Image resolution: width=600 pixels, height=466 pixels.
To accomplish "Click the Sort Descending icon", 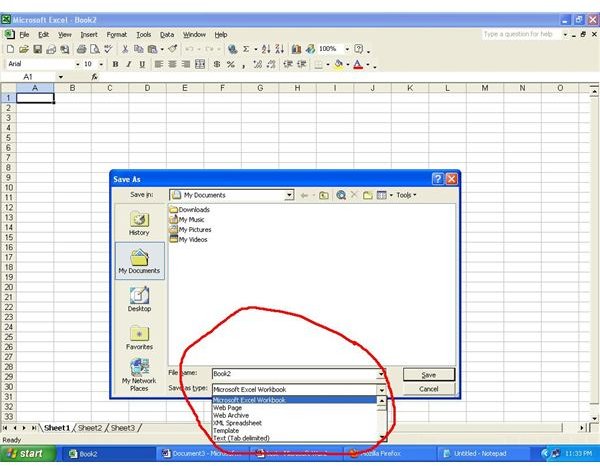I will coord(279,49).
